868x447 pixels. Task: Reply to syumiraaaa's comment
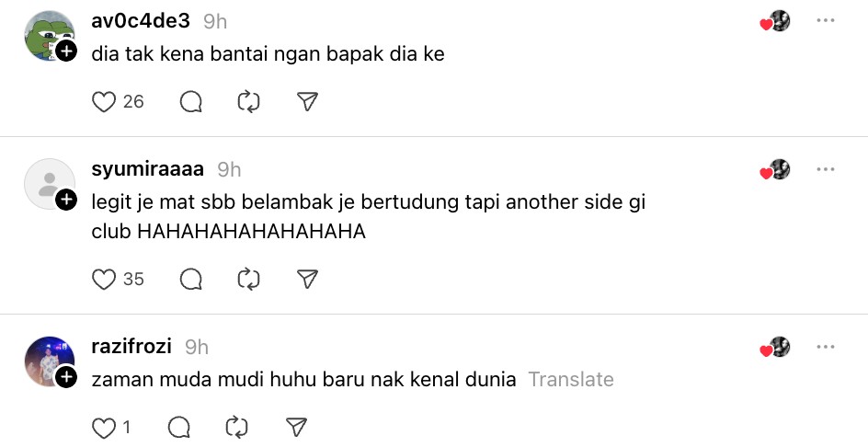[x=191, y=279]
